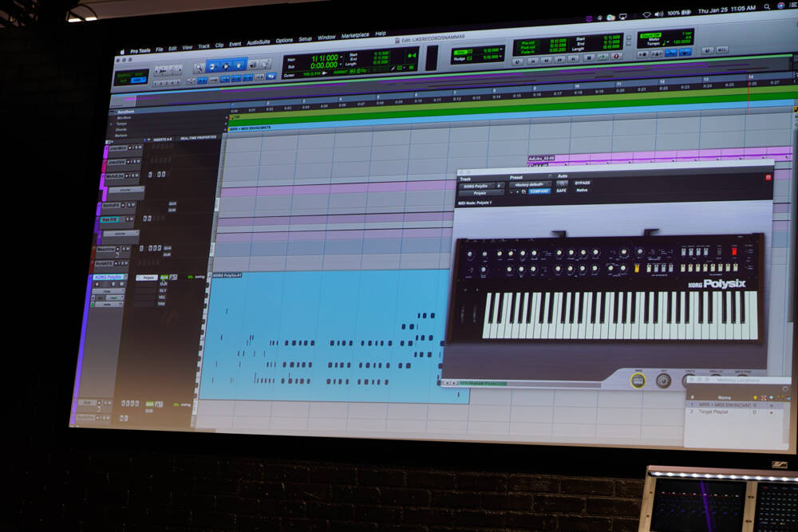Image resolution: width=798 pixels, height=532 pixels.
Task: Click the blue COMPARE button in plug-in header
Action: pyautogui.click(x=539, y=191)
